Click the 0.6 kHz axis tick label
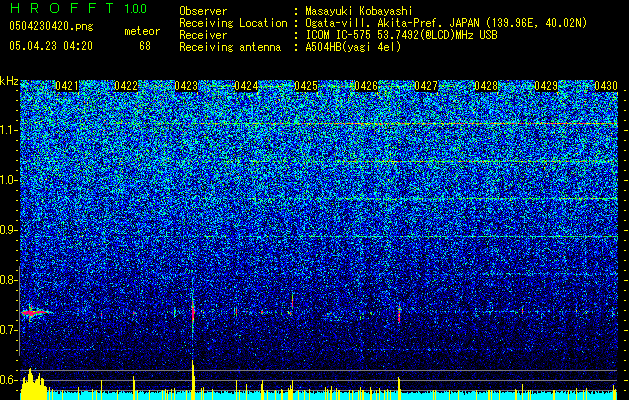629x400 pixels. (9, 380)
